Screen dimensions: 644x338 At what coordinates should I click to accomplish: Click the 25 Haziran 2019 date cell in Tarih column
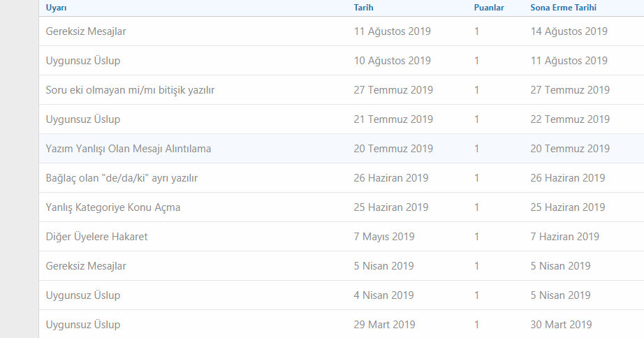click(391, 207)
